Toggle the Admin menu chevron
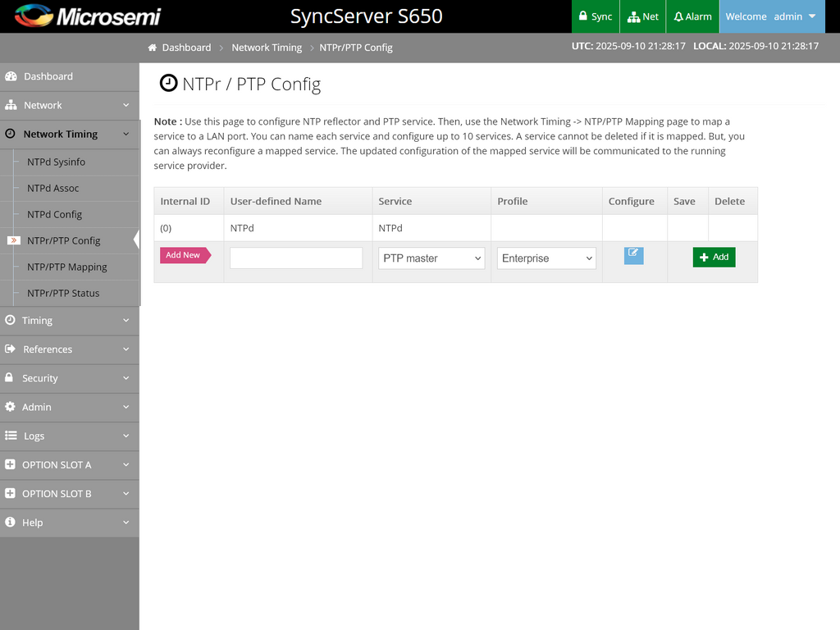Screen dimensions: 840x630 point(126,407)
